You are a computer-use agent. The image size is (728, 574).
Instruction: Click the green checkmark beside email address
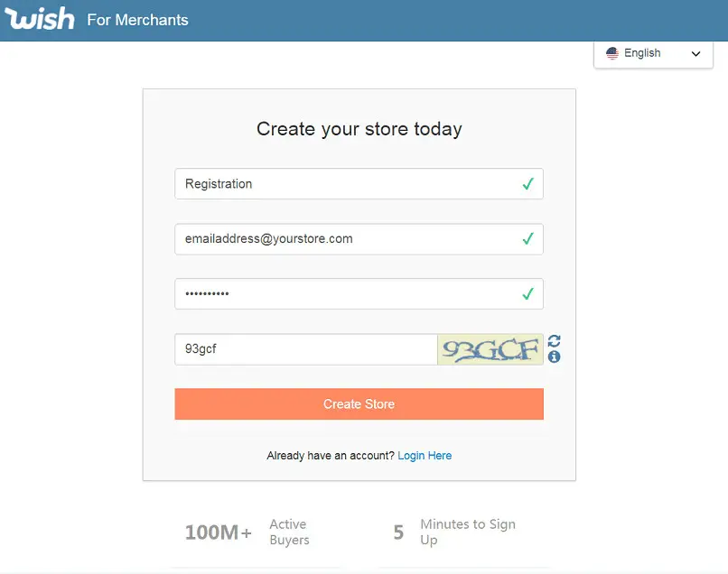click(x=527, y=239)
